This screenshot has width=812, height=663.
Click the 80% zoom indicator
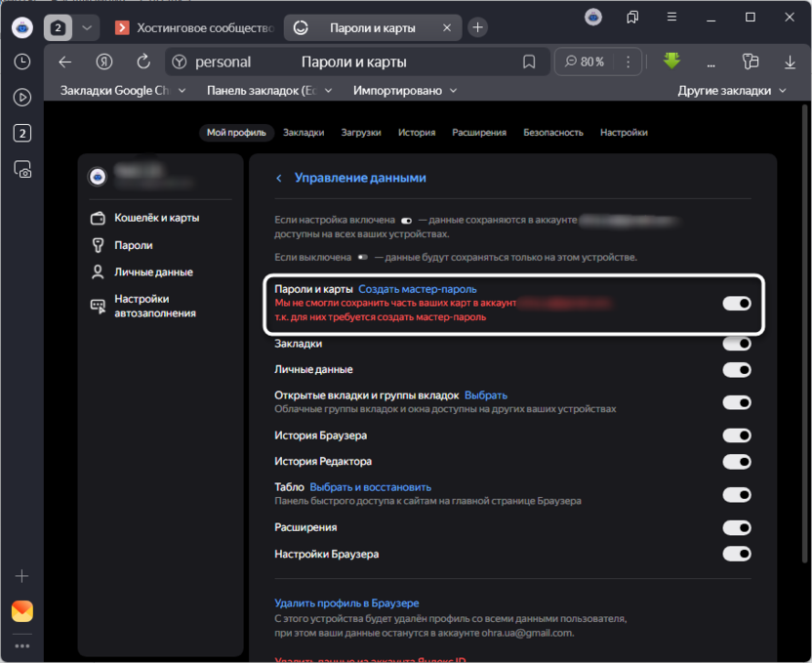click(585, 62)
